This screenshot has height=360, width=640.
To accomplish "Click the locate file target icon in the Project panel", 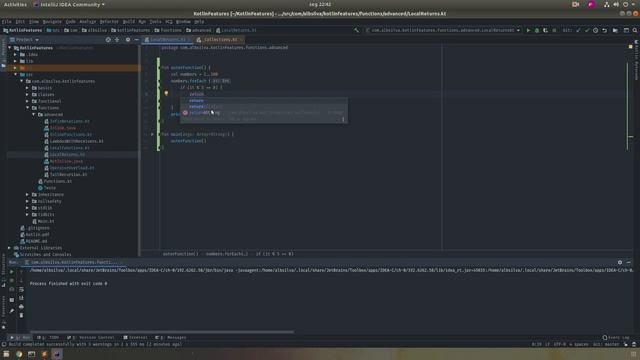I will pos(108,40).
